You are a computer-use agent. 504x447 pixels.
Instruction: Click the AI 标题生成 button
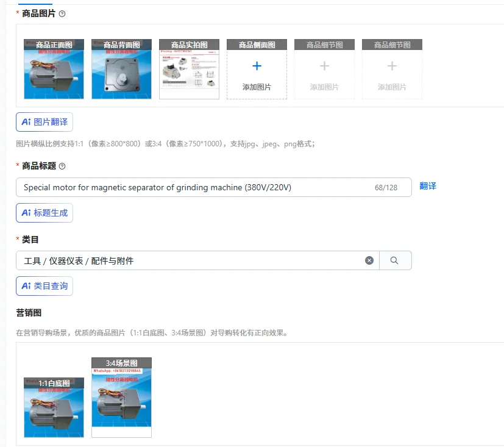coord(44,213)
